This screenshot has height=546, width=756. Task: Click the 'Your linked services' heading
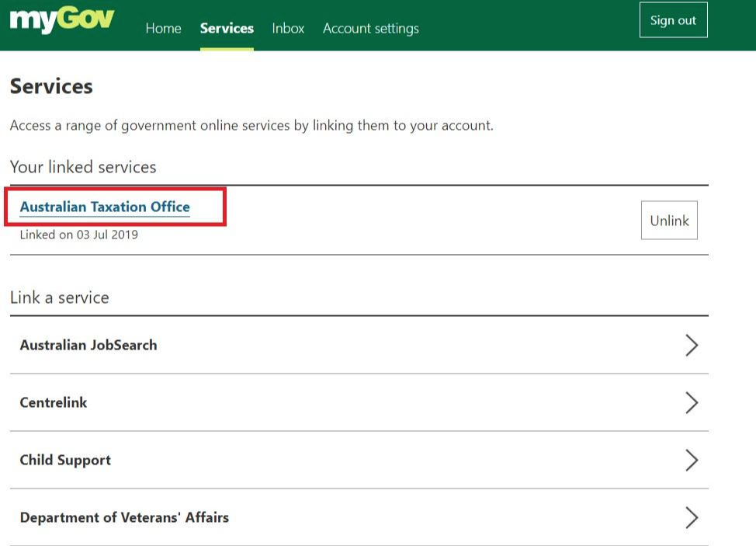click(83, 167)
